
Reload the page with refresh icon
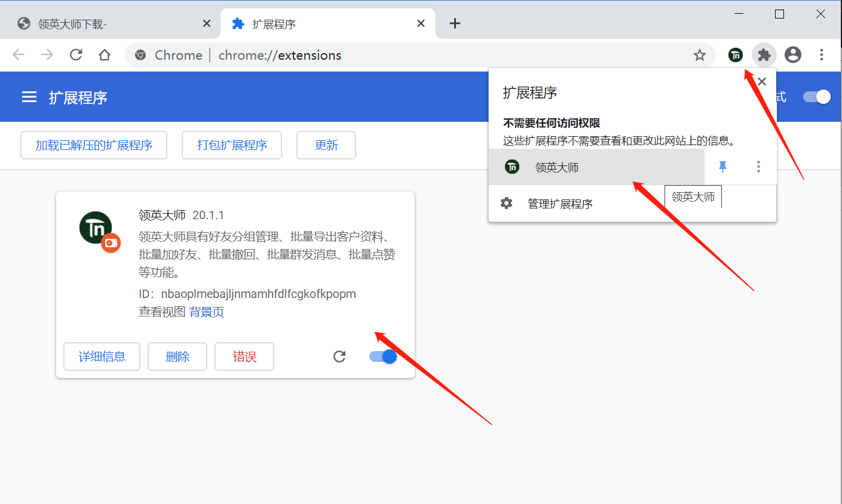tap(76, 55)
